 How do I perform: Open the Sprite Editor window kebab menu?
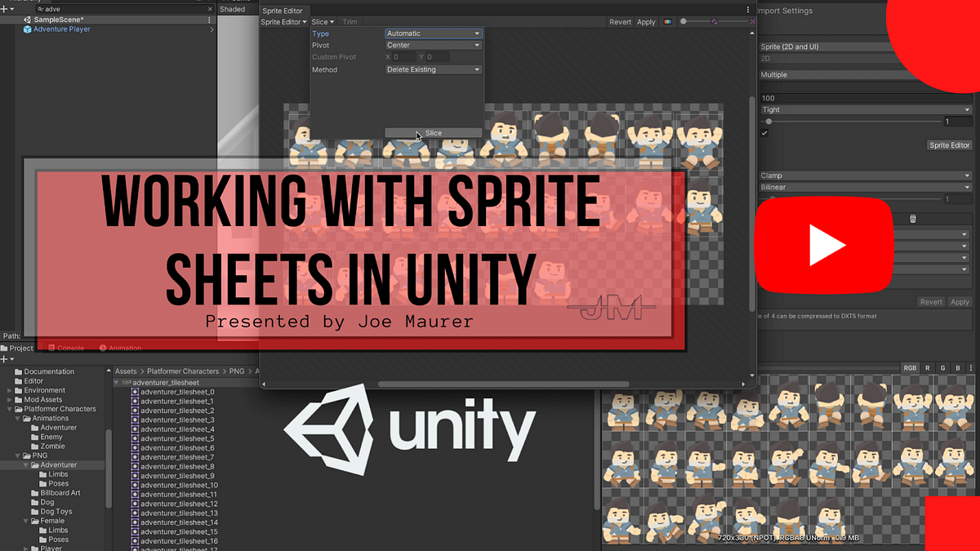click(748, 10)
